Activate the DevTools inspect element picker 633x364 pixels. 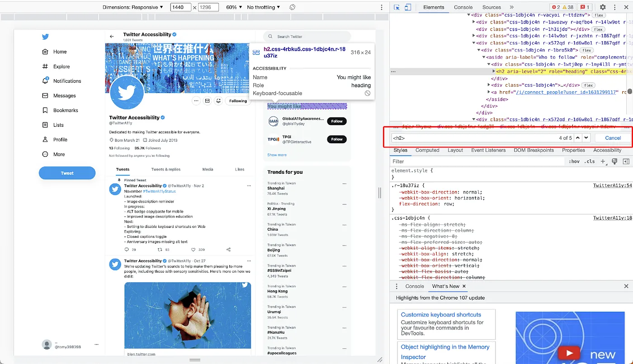(x=397, y=7)
